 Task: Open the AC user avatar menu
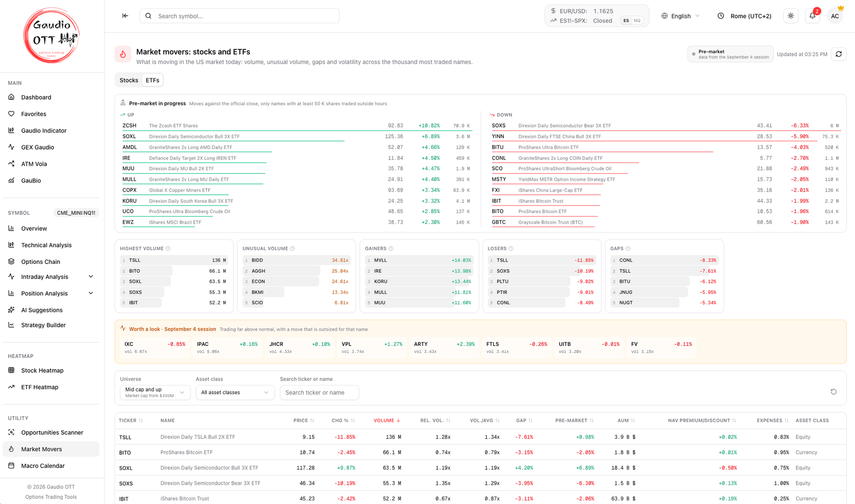pyautogui.click(x=835, y=16)
